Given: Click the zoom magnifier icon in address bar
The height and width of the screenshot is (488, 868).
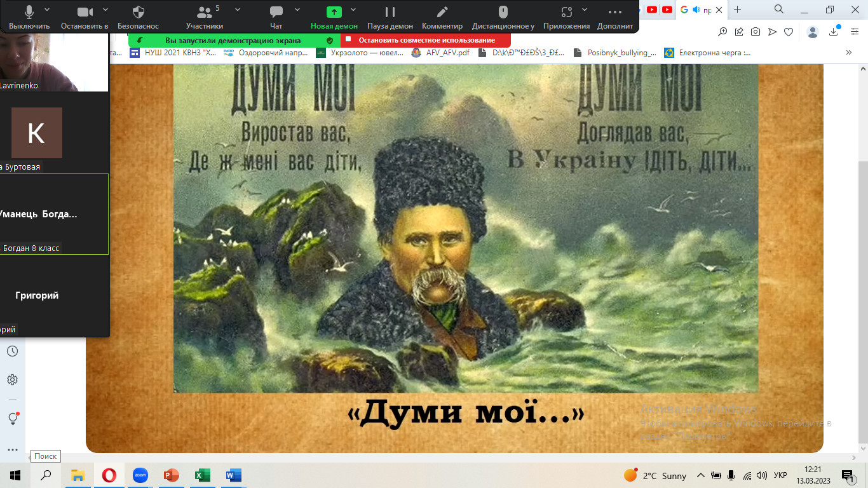Looking at the screenshot, I should pyautogui.click(x=723, y=32).
